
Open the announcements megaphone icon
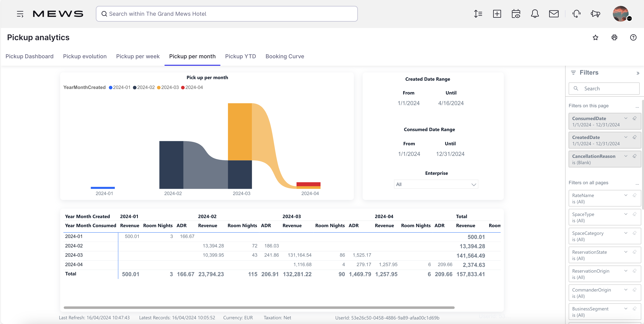595,14
